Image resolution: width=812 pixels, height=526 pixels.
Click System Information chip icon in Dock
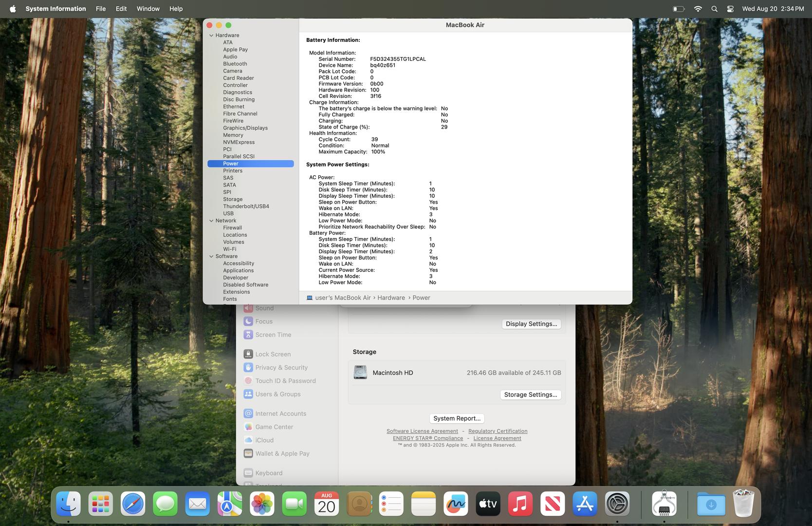point(664,504)
